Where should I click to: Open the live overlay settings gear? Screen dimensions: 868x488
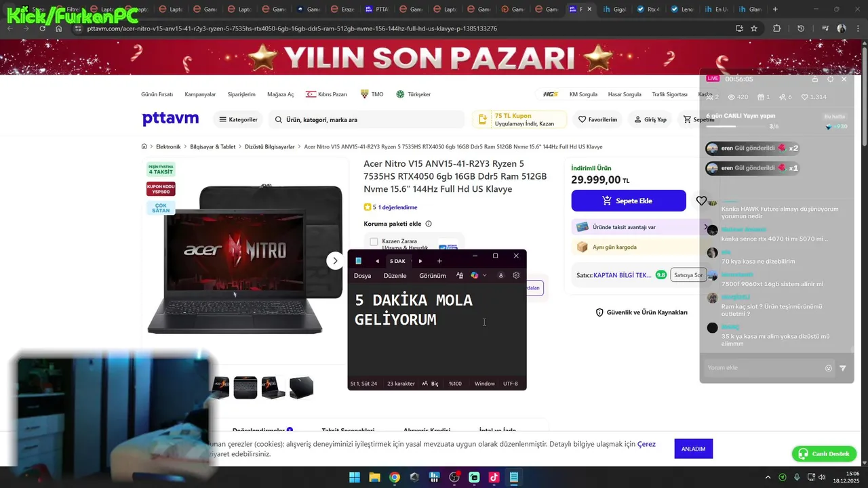pos(830,79)
